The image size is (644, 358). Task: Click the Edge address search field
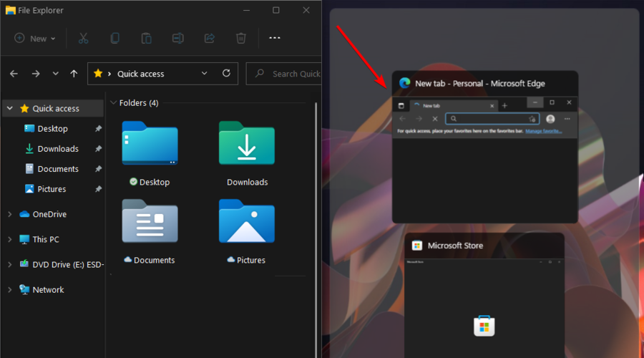(x=492, y=119)
